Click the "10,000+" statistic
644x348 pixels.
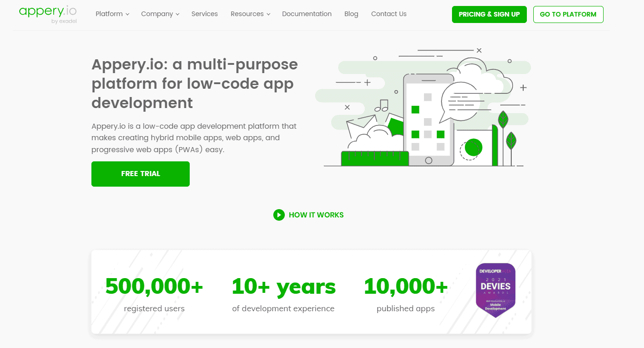point(406,286)
